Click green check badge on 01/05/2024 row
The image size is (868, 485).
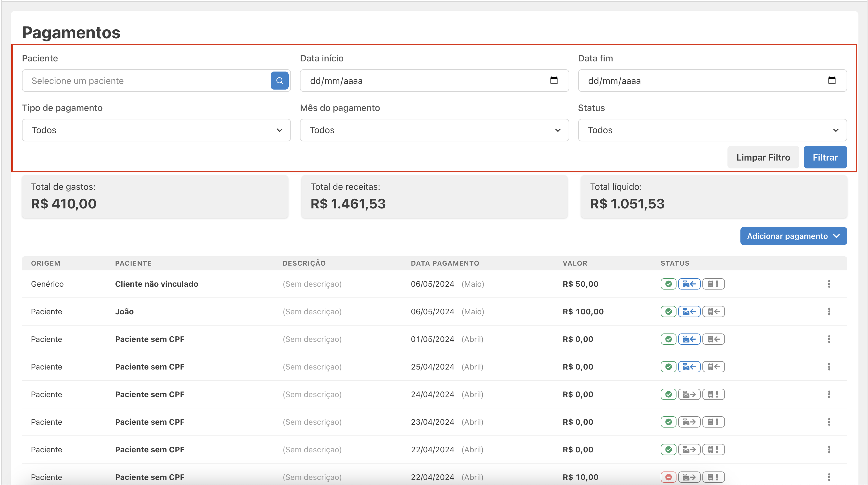[x=669, y=339]
